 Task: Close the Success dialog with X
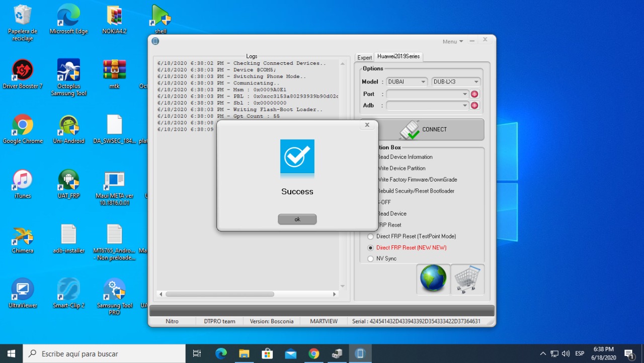(x=367, y=125)
